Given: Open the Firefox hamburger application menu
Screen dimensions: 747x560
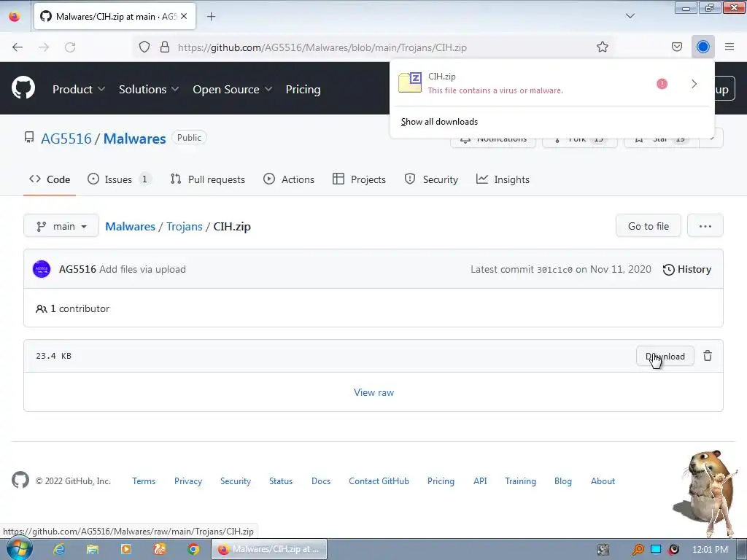Looking at the screenshot, I should (729, 47).
